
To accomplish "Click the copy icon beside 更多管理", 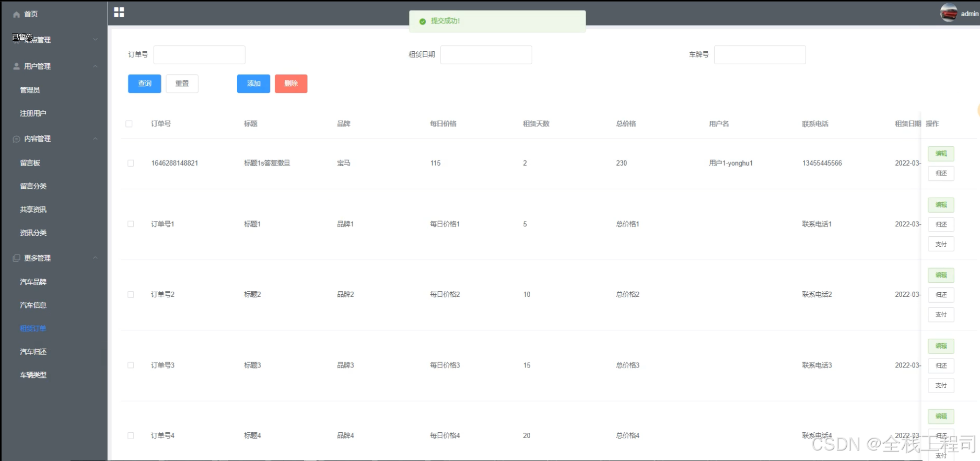I will [x=16, y=258].
